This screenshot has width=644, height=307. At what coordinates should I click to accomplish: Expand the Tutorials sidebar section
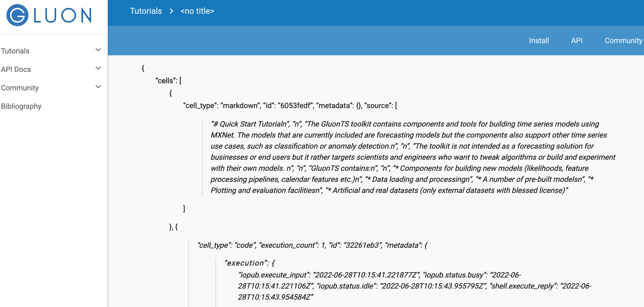point(98,50)
